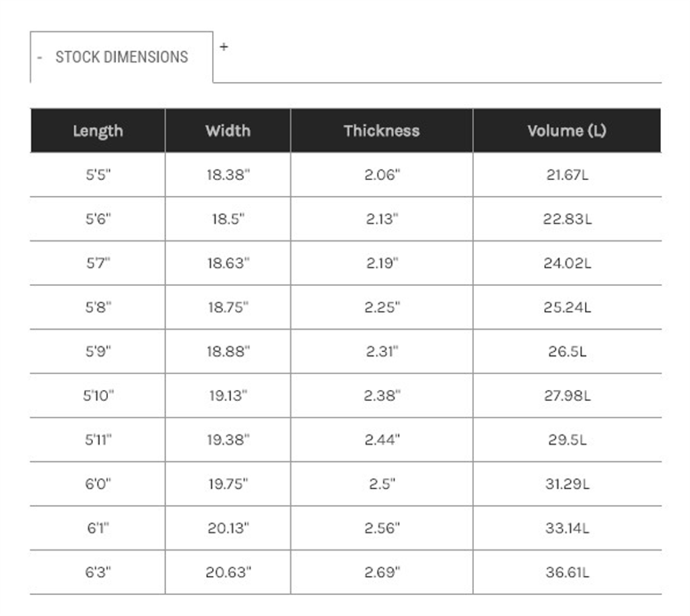Click the 31.29L volume value
Screen dimensions: 690x616
pos(567,484)
